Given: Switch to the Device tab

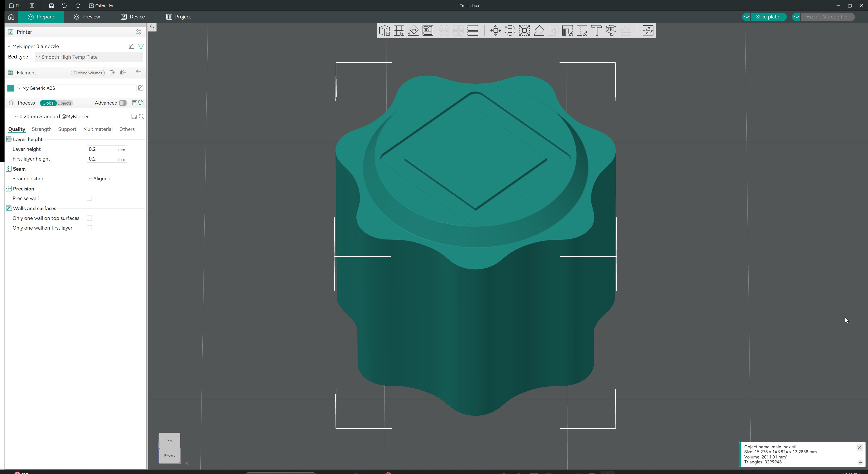Looking at the screenshot, I should point(133,17).
